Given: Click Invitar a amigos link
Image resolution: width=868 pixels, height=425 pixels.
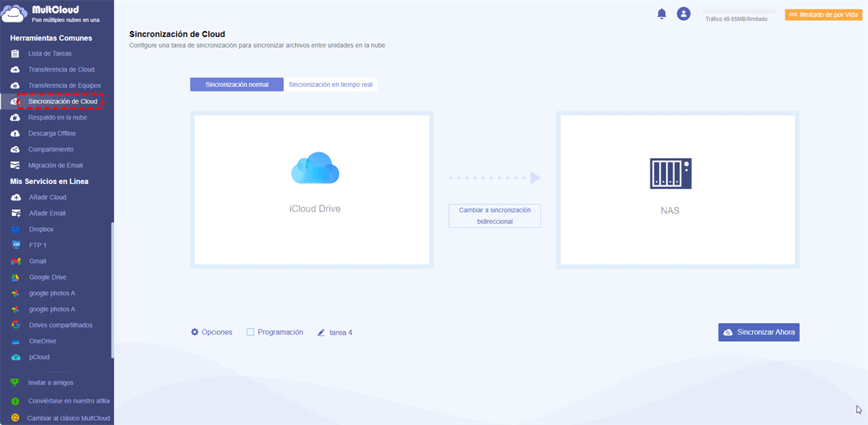Looking at the screenshot, I should (x=51, y=382).
